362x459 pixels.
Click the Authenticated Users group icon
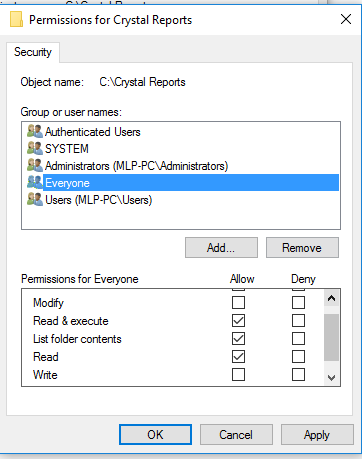click(x=35, y=131)
